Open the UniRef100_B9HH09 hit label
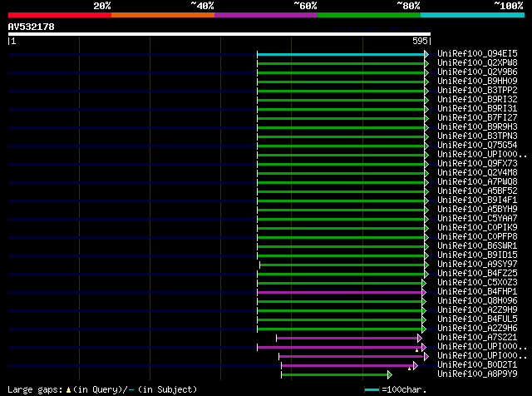532x396 pixels. click(x=477, y=82)
